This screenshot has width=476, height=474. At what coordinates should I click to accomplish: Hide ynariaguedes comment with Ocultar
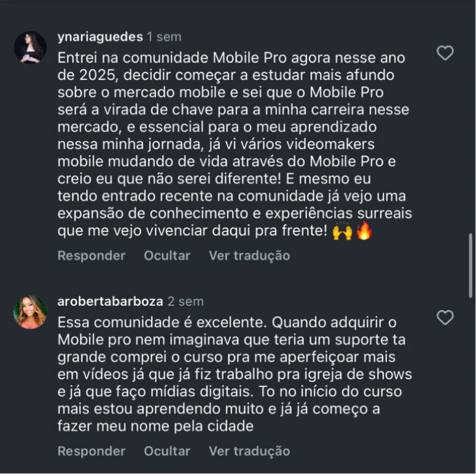tap(167, 255)
